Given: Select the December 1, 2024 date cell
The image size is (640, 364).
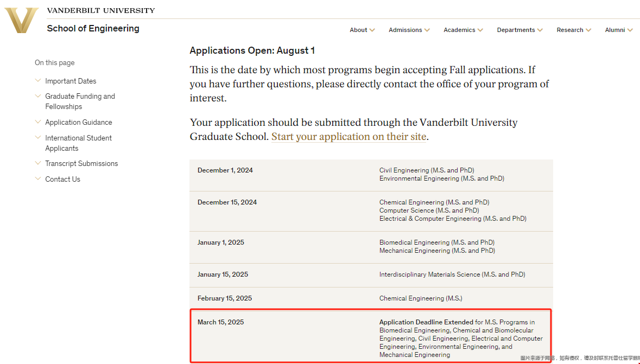Looking at the screenshot, I should point(225,170).
